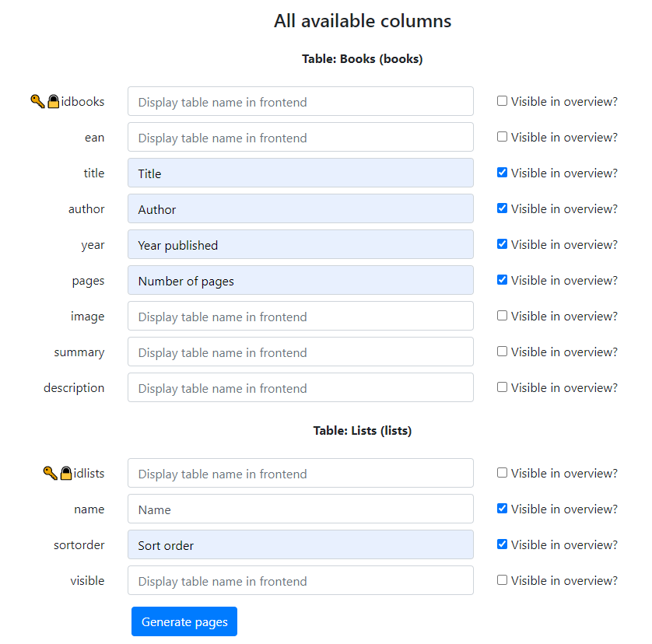Focus the idbooks display name field

(300, 101)
